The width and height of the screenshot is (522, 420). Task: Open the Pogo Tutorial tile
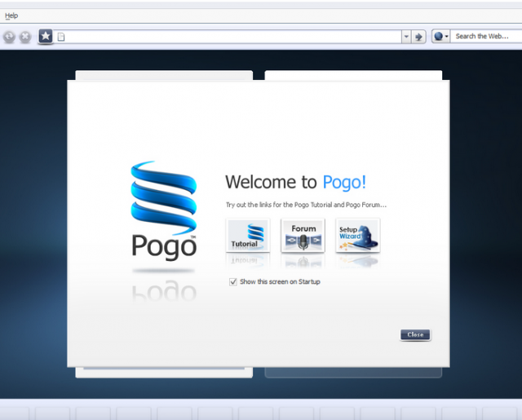(248, 236)
